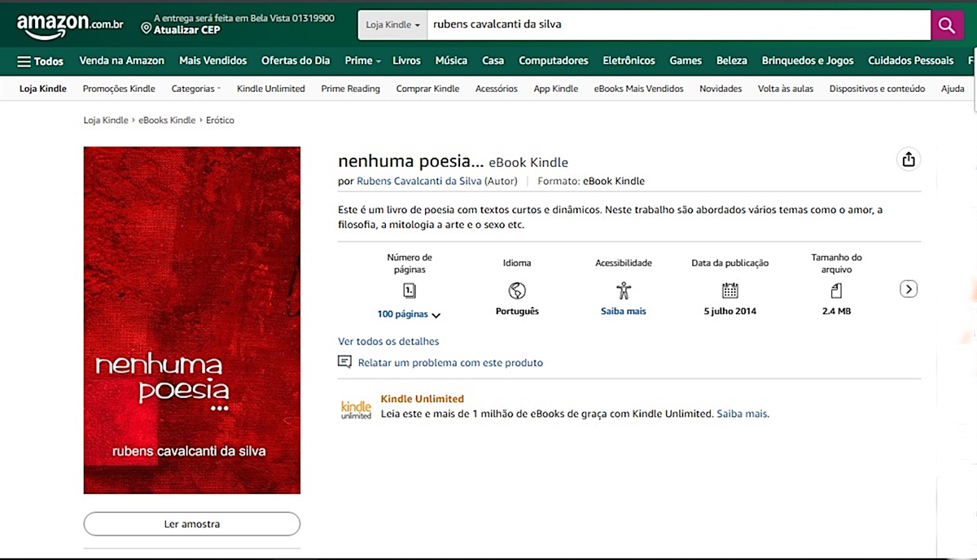Viewport: 977px width, 560px height.
Task: Click the magnifying glass search button
Action: click(946, 25)
